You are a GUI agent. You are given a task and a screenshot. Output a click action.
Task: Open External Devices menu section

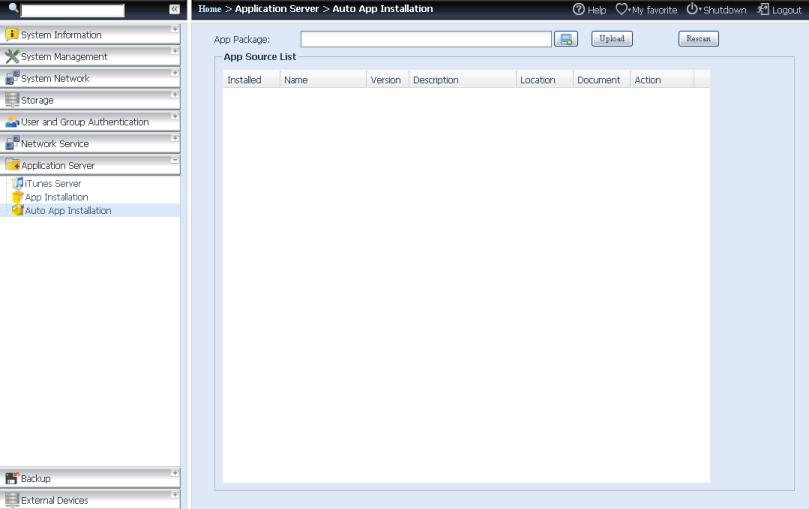(x=90, y=500)
